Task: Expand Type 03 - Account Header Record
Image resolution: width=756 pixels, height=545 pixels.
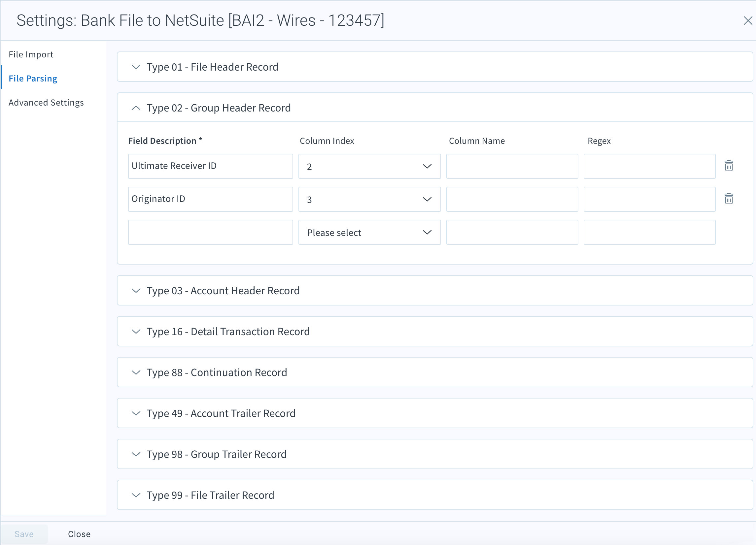Action: (136, 291)
